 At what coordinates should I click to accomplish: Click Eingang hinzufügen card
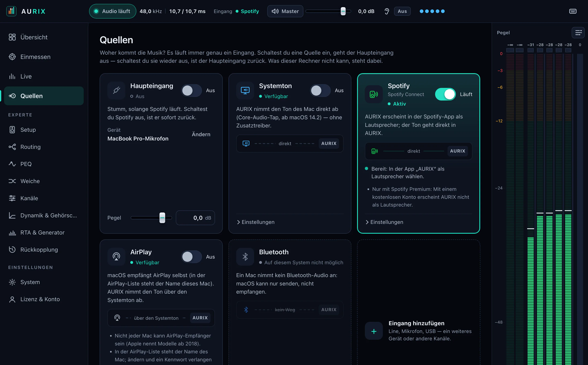tap(418, 331)
